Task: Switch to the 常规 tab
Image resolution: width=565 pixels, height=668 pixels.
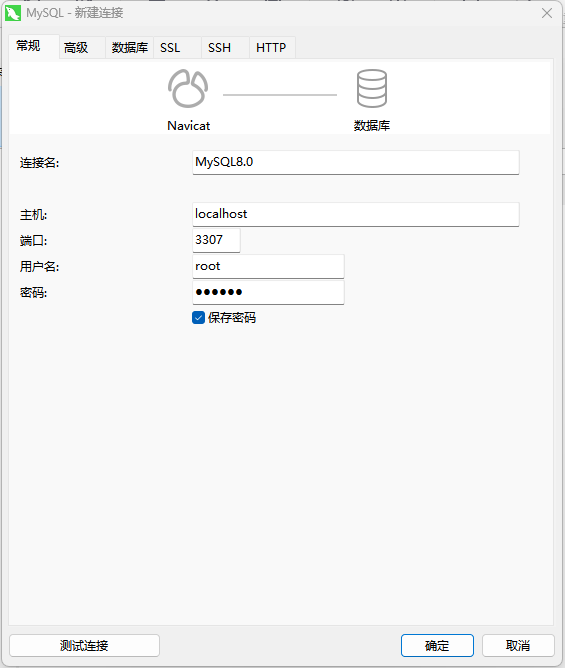Action: 34,46
